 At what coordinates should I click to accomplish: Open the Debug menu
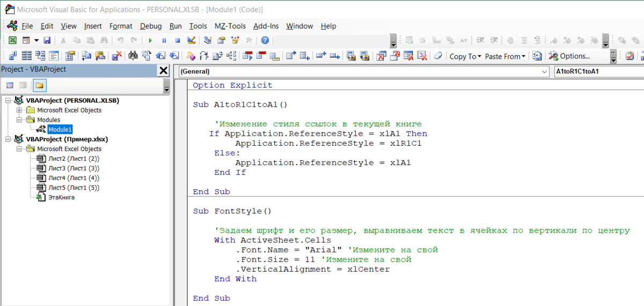click(x=151, y=26)
